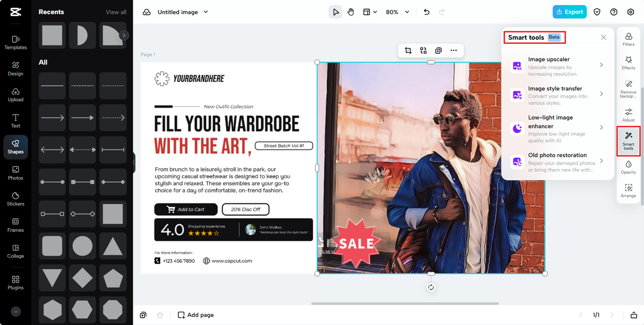Click the horizontal canvas scrollbar
This screenshot has height=325, width=644.
[x=405, y=303]
